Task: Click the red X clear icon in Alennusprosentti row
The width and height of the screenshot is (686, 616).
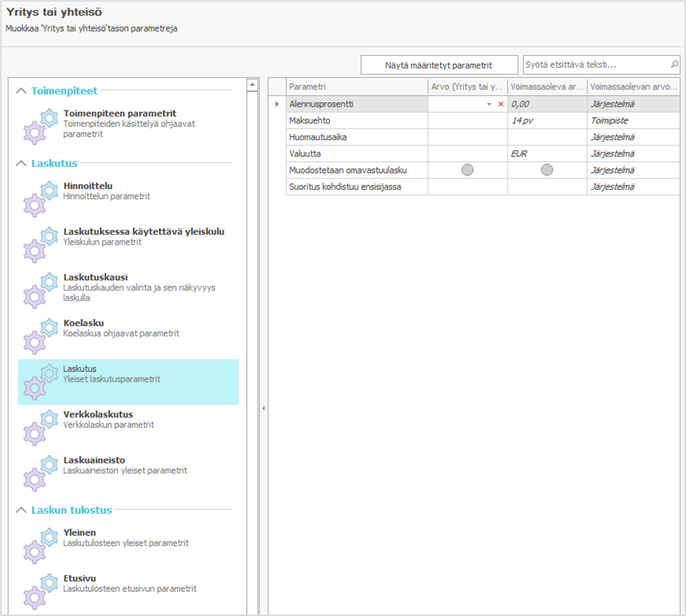Action: click(x=501, y=105)
